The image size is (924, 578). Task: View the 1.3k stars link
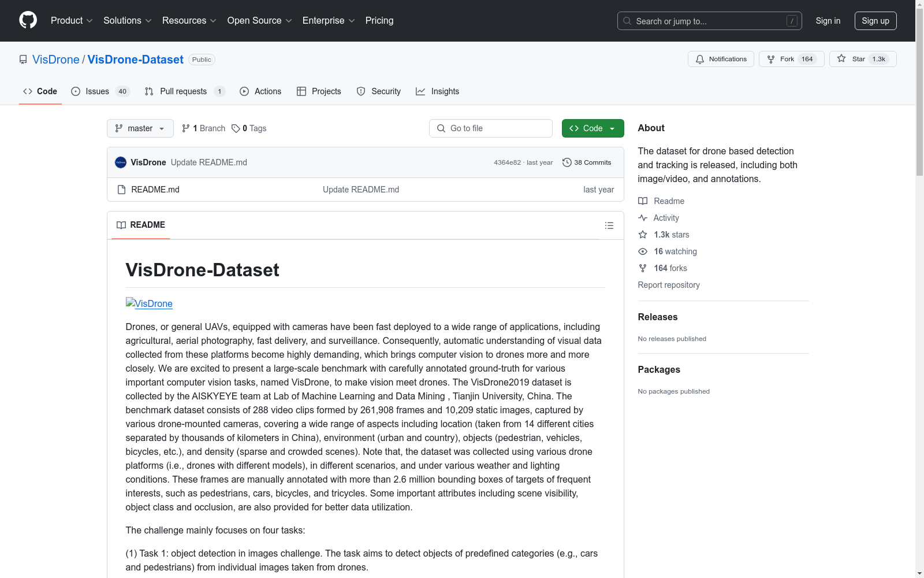664,235
